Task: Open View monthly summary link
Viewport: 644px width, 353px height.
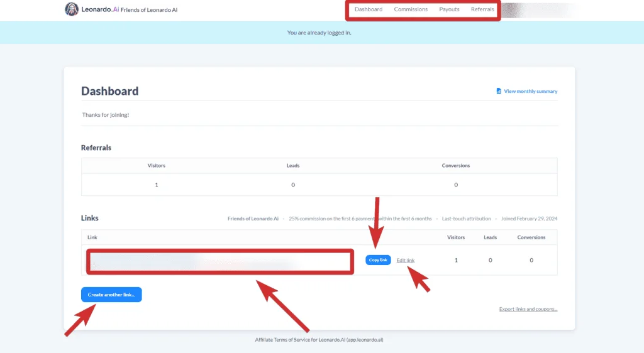Action: point(530,92)
